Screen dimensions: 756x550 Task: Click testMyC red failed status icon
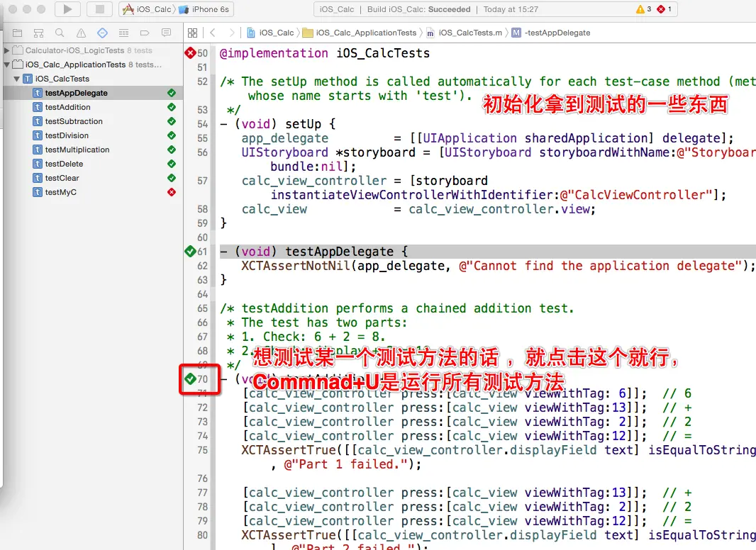point(172,192)
